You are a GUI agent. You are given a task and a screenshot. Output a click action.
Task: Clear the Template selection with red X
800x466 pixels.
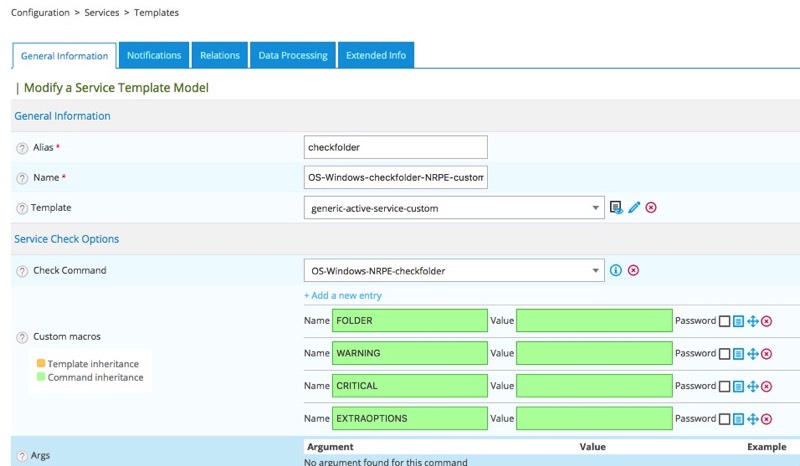click(651, 208)
